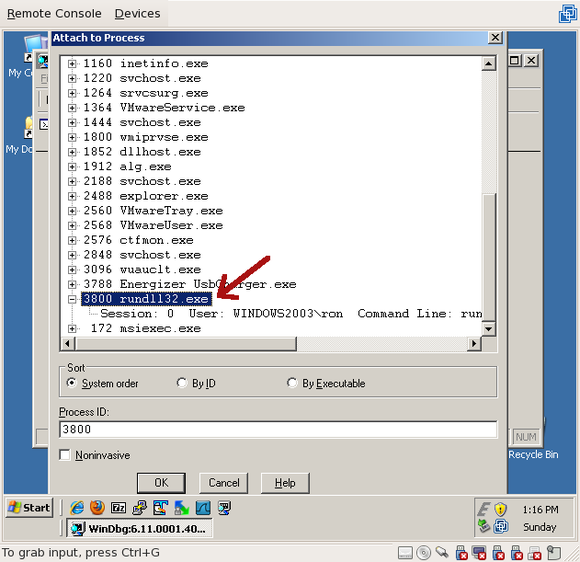The height and width of the screenshot is (562, 580).
Task: Open the last monitor-shaped quick launch icon
Action: [x=224, y=508]
